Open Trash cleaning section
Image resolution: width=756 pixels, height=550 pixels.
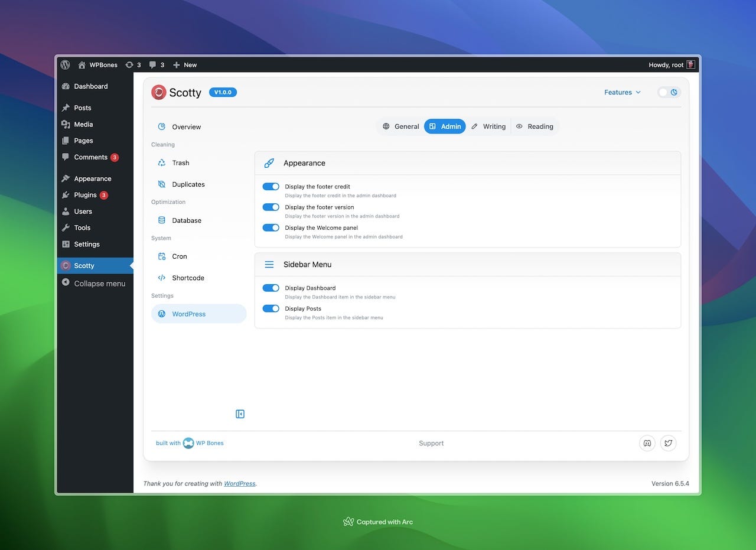198,163
